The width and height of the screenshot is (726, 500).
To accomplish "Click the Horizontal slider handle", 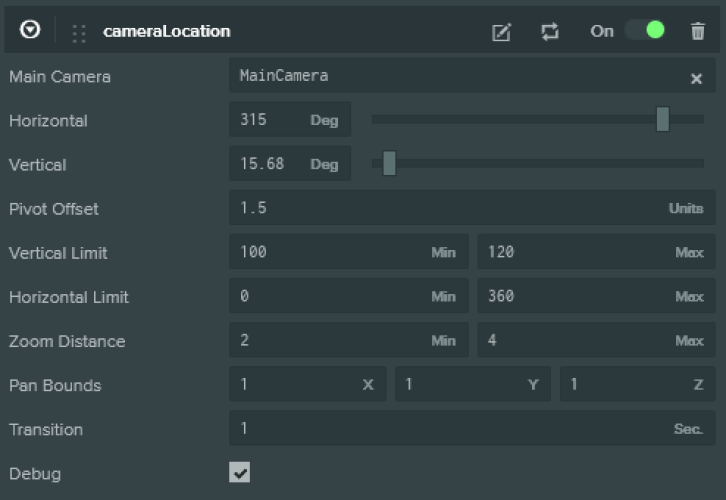I will pyautogui.click(x=662, y=120).
